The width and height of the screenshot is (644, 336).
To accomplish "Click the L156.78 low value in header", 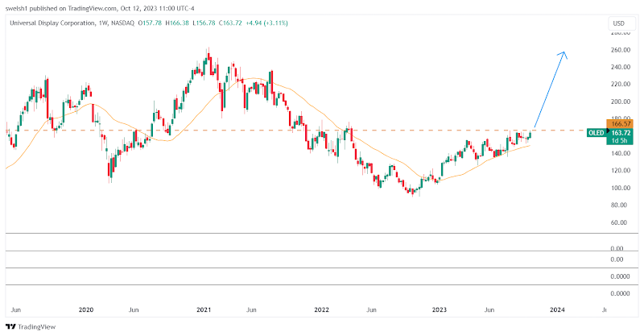I will pyautogui.click(x=204, y=23).
